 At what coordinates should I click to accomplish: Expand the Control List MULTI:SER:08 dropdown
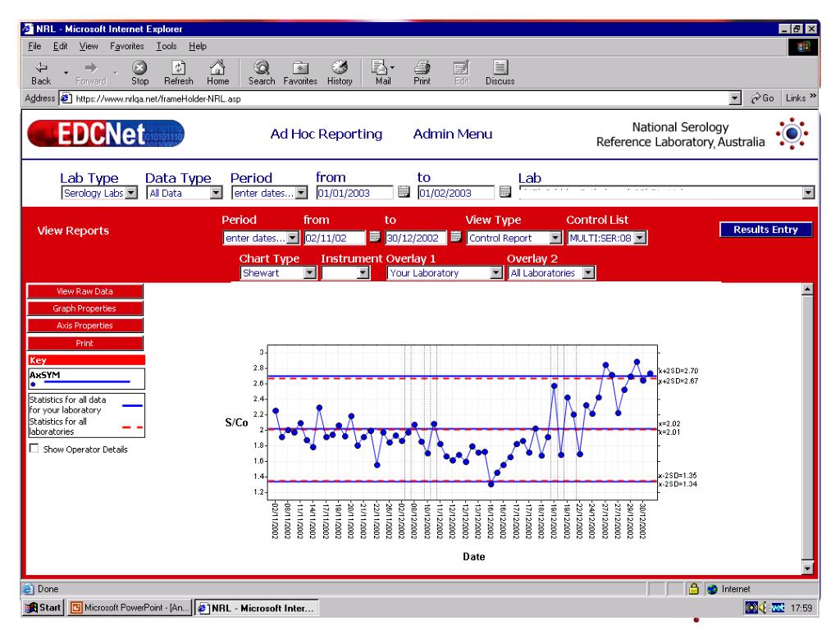640,238
